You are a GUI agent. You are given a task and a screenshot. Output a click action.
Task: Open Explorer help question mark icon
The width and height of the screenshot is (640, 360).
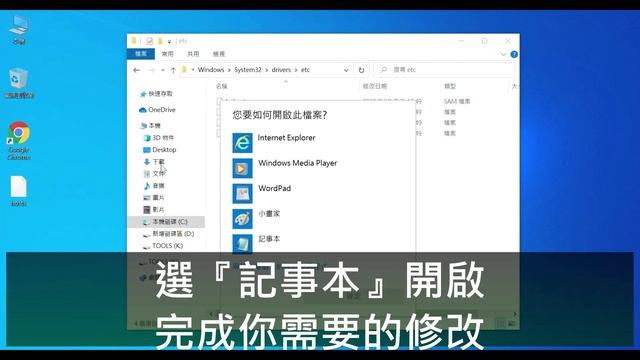coord(514,54)
